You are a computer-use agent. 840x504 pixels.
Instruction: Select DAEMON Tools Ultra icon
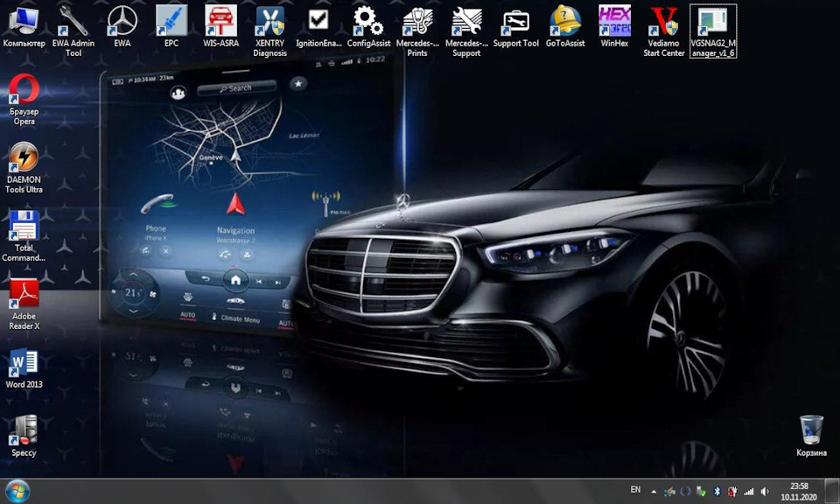point(24,168)
